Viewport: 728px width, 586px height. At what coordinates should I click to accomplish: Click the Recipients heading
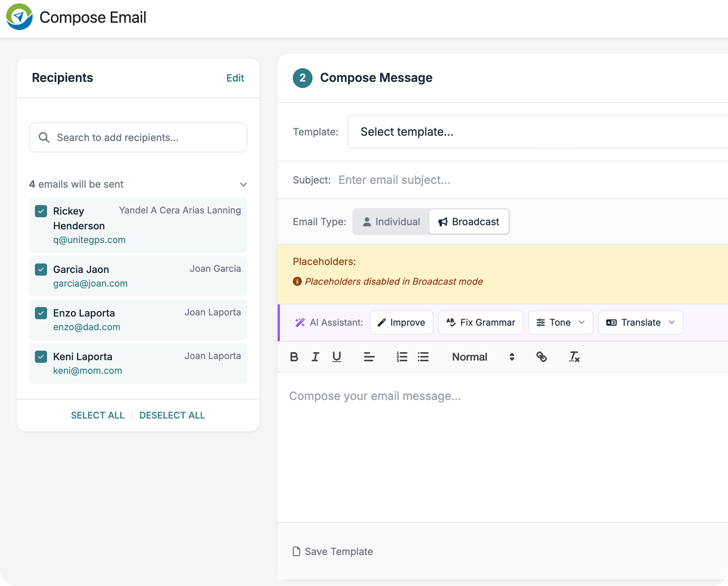62,78
